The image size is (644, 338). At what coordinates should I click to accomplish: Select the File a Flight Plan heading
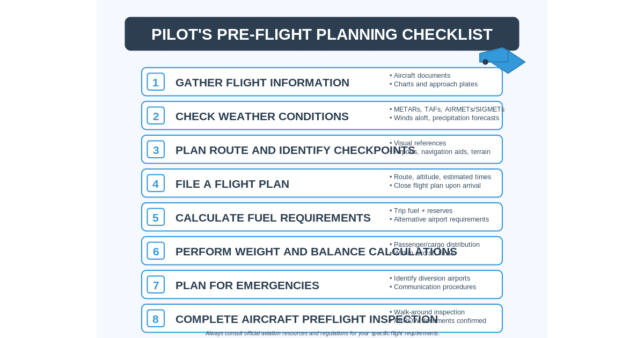(x=232, y=184)
